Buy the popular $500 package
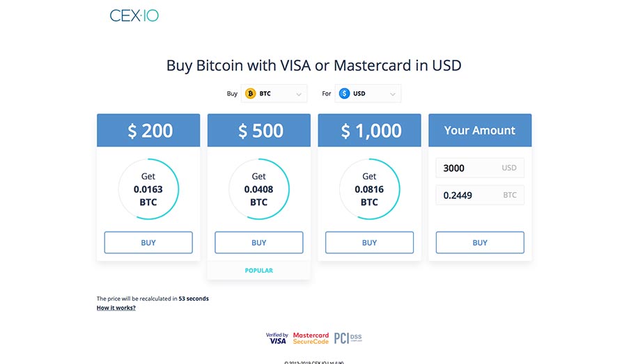The width and height of the screenshot is (622, 364). pos(259,243)
